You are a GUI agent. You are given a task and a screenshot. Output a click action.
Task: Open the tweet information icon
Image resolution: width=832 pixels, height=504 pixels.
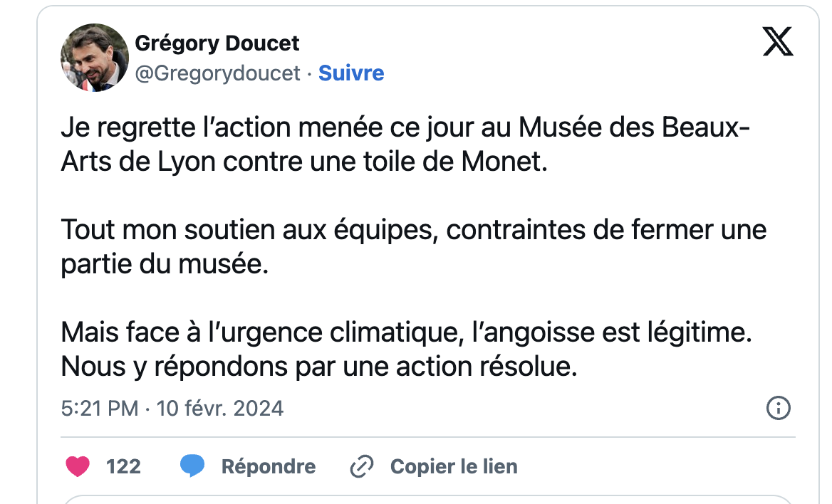[779, 408]
